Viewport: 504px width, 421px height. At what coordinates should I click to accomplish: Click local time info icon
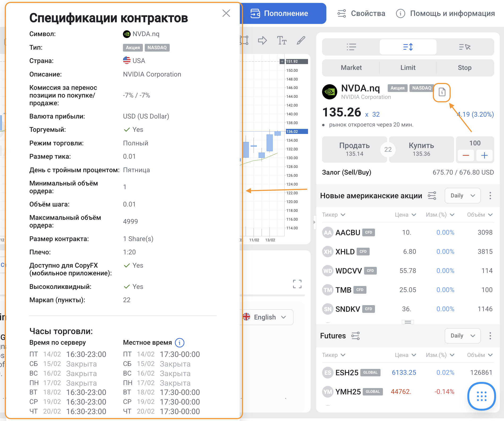pos(180,343)
